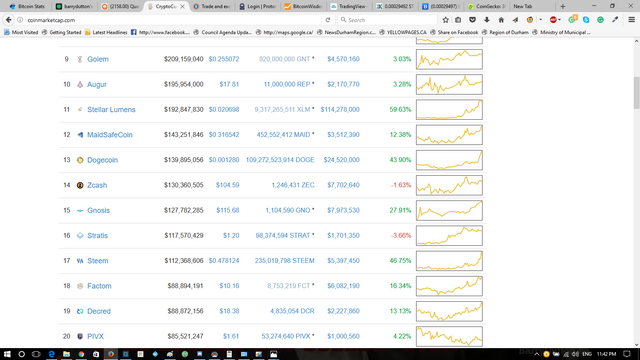Open the Firefox hamburger menu
This screenshot has height=360, width=640.
pos(631,20)
